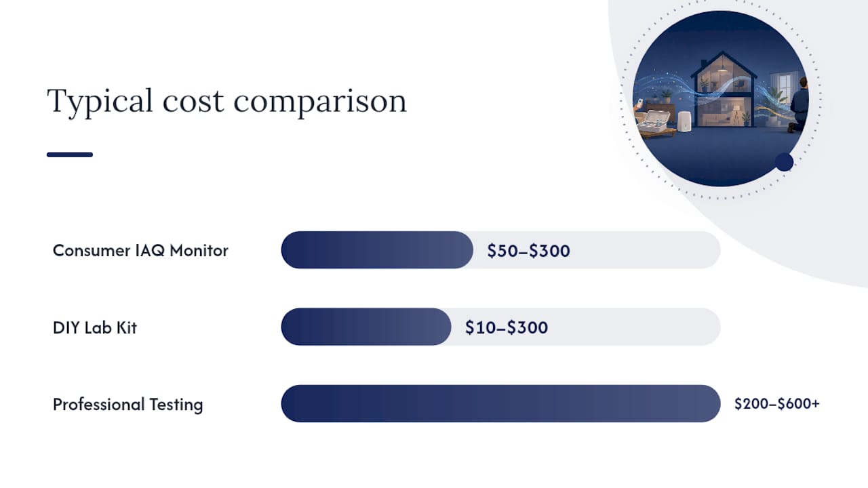Screen dimensions: 868x488
Task: Click the full Professional Testing bar
Action: coord(500,403)
